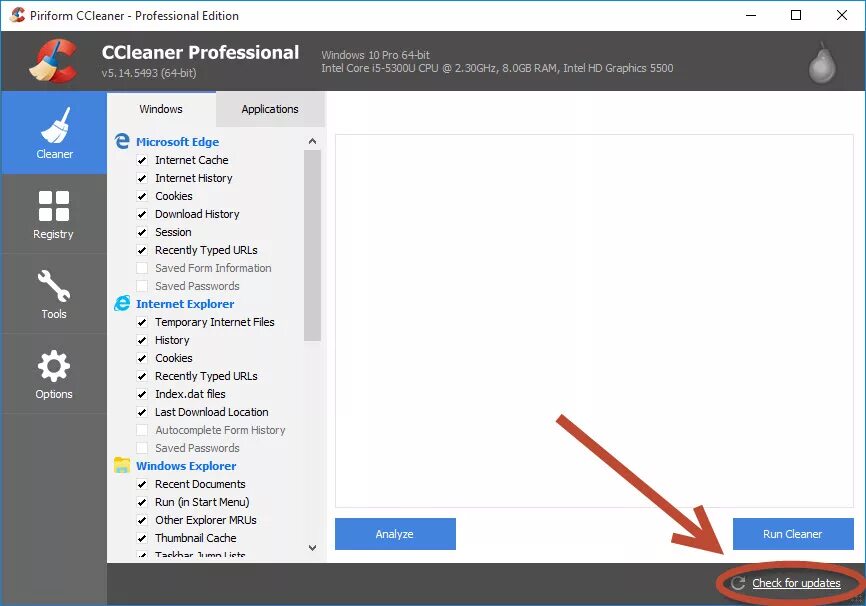Enable Autocomplete Form History checkbox
This screenshot has width=866, height=606.
coord(142,430)
